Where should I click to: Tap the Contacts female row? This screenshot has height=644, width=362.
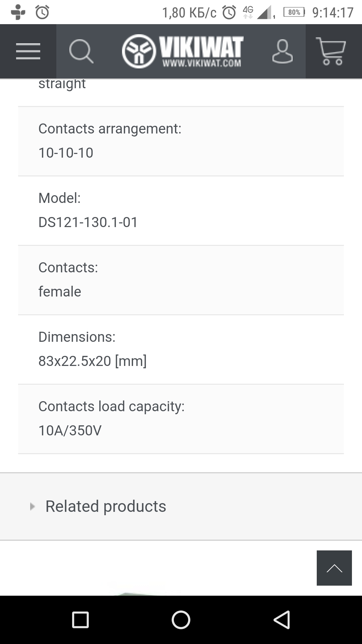tap(181, 280)
